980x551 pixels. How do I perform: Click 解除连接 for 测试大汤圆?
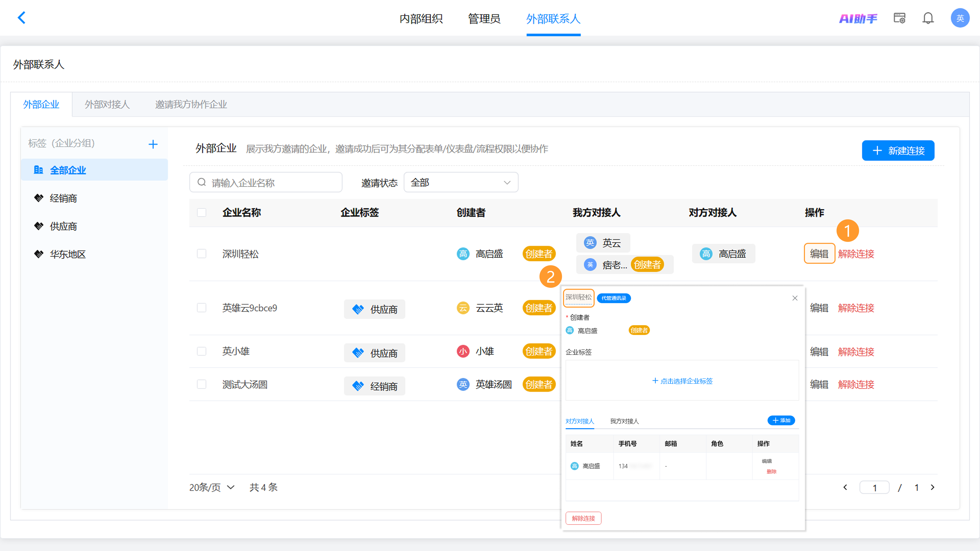(x=856, y=384)
